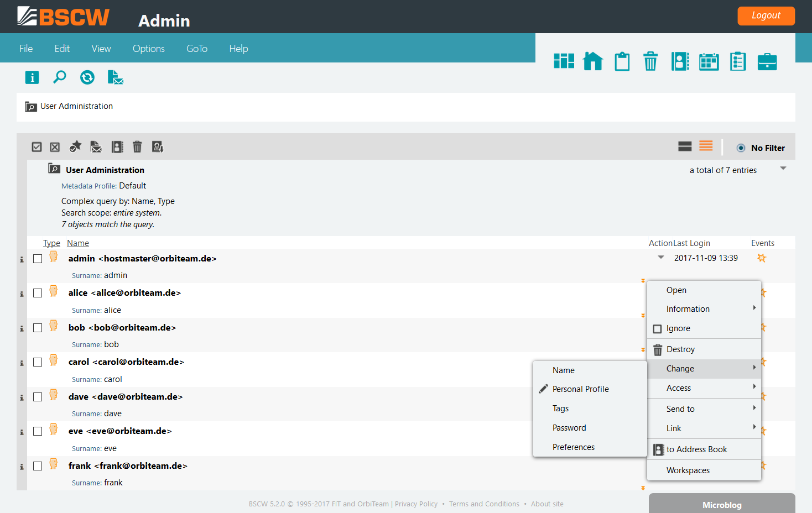Expand the Link submenu
812x513 pixels.
704,428
